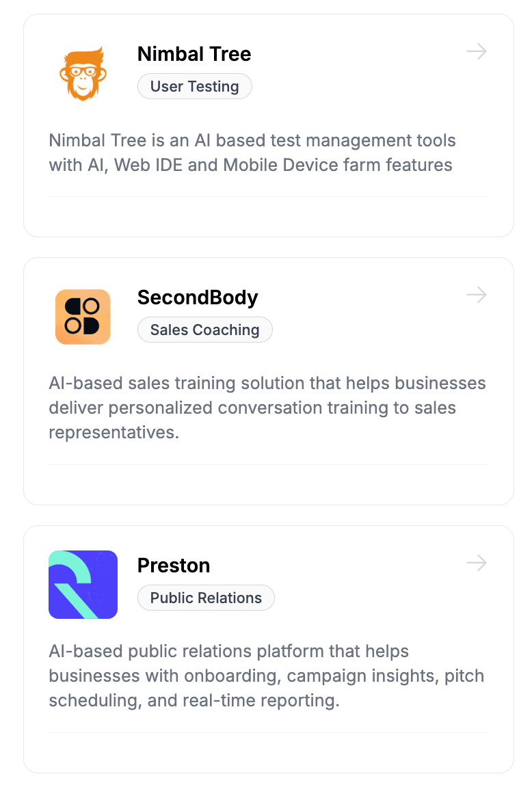Select the User Testing category tag
Image resolution: width=532 pixels, height=785 pixels.
click(194, 86)
